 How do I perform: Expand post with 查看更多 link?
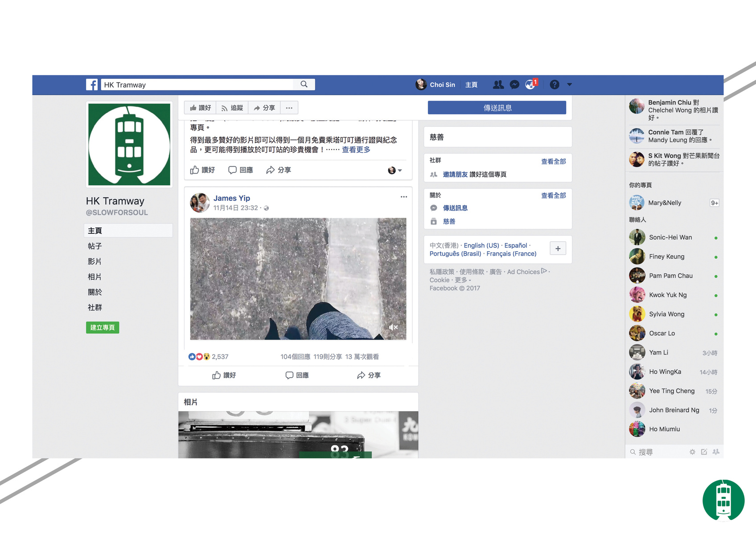pyautogui.click(x=356, y=150)
